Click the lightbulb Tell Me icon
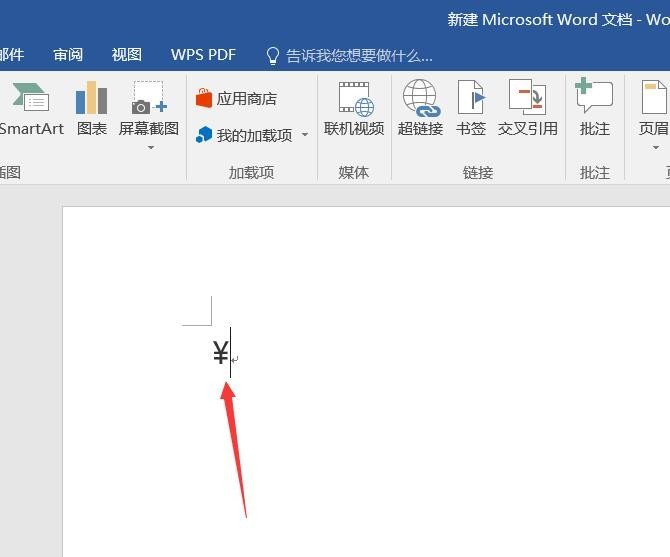This screenshot has width=670, height=557. point(272,56)
